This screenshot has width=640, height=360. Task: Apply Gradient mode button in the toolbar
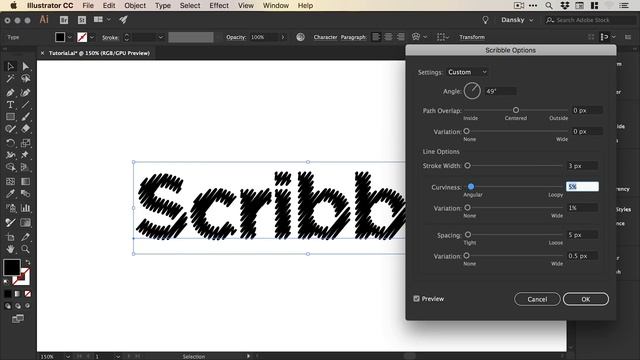18,294
